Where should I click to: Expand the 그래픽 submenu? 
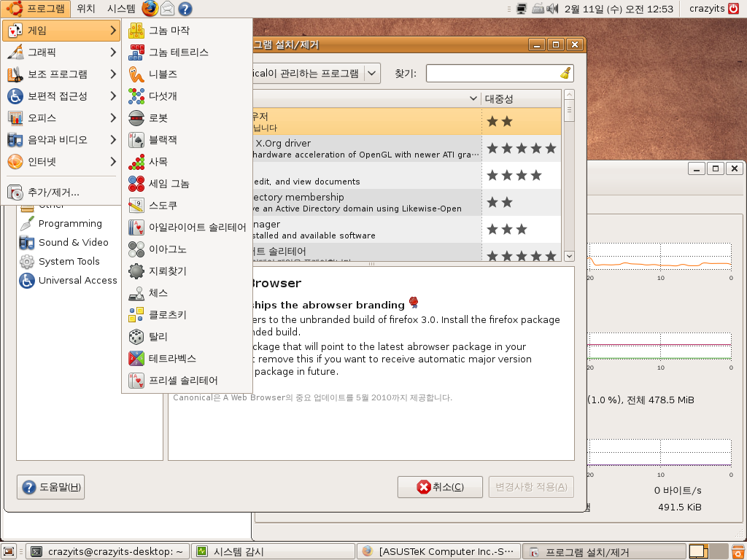point(61,52)
